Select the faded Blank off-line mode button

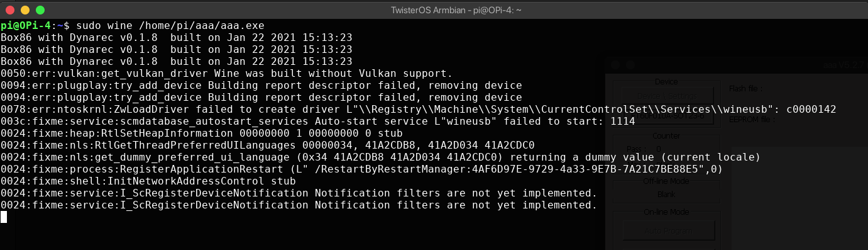tap(666, 195)
